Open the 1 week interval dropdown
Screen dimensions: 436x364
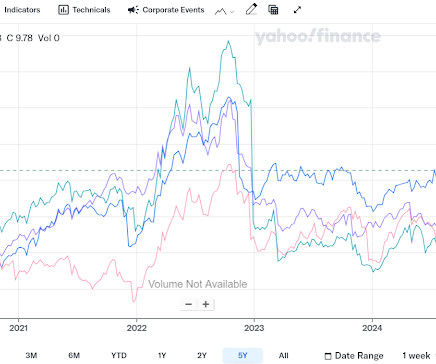pyautogui.click(x=416, y=356)
